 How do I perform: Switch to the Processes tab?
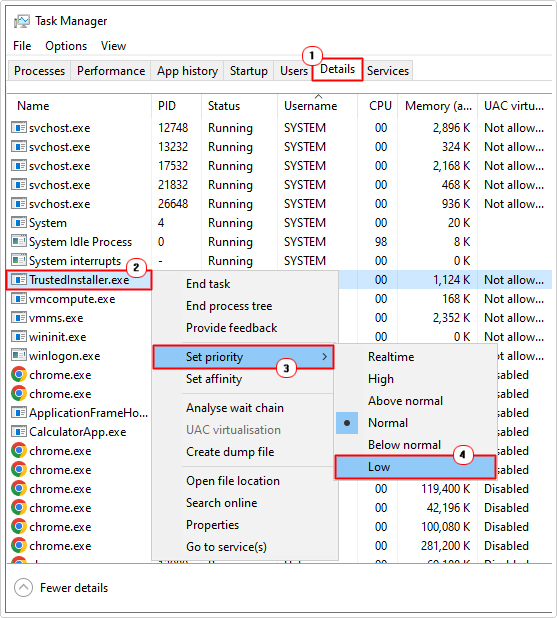pyautogui.click(x=39, y=71)
